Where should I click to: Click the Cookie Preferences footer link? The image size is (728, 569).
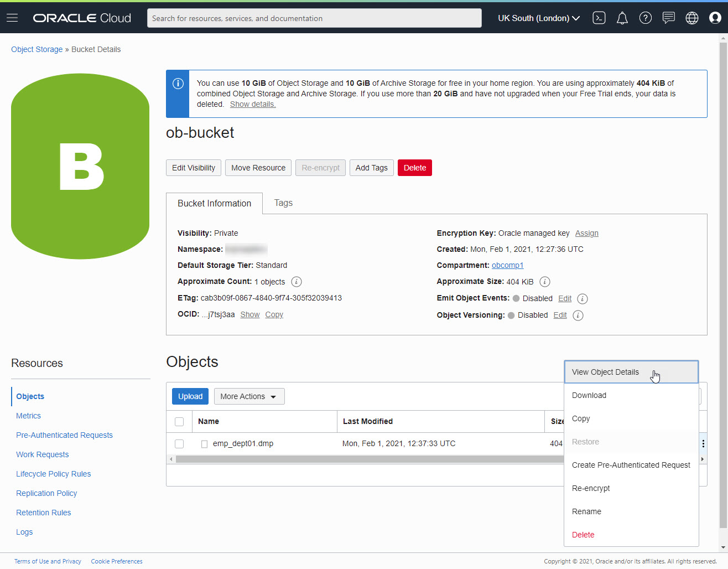(117, 561)
